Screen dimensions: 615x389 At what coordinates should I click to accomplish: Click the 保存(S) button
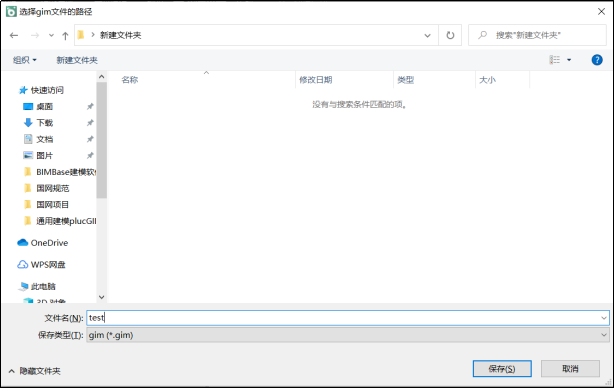(502, 369)
